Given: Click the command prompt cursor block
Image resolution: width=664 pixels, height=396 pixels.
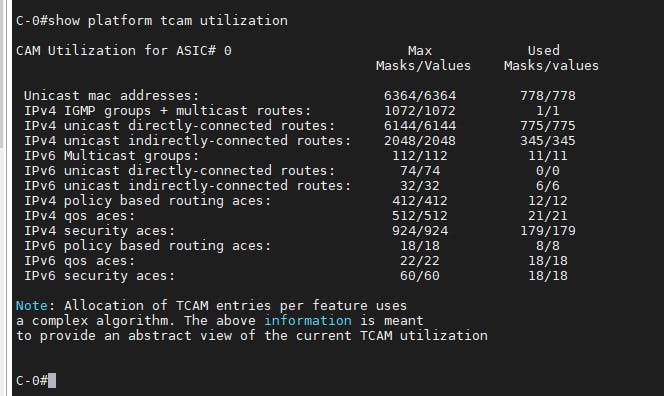Looking at the screenshot, I should tap(52, 380).
